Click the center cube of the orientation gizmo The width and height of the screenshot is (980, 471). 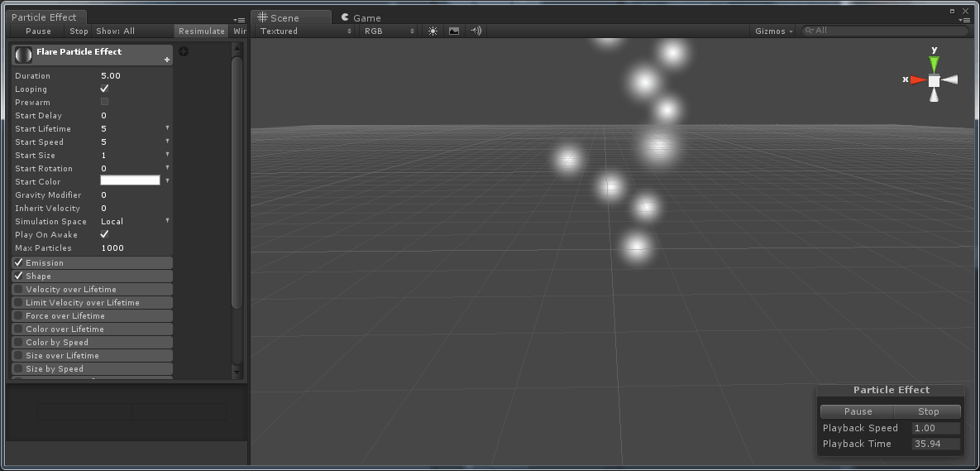click(934, 80)
